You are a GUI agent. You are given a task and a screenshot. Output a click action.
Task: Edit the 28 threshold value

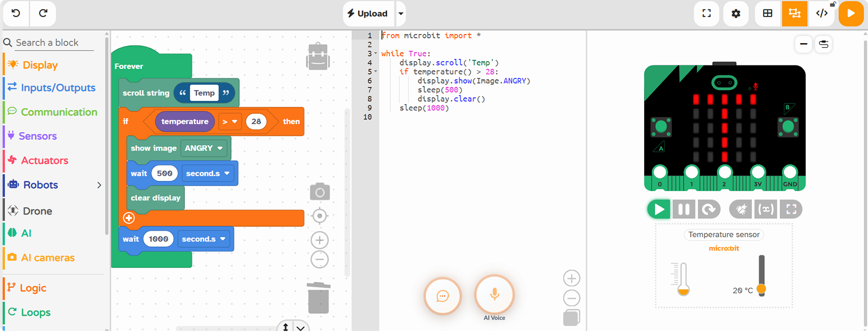point(256,122)
